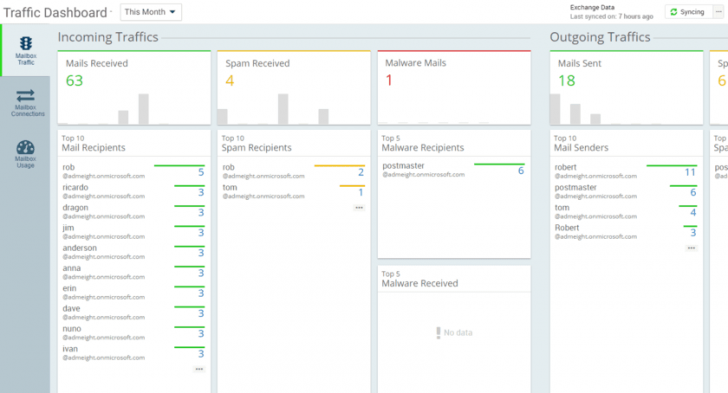Open the Spam Received card

[294, 88]
